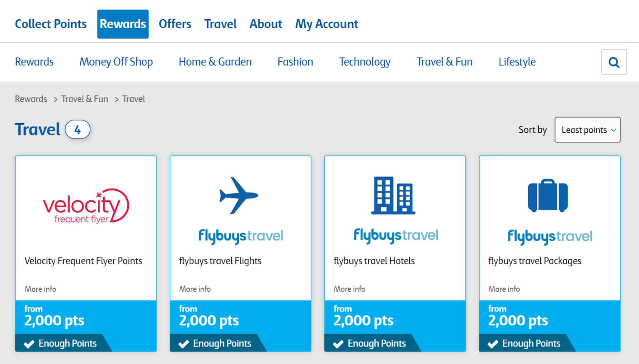Open the Least points sort dropdown
This screenshot has width=639, height=364.
click(587, 129)
